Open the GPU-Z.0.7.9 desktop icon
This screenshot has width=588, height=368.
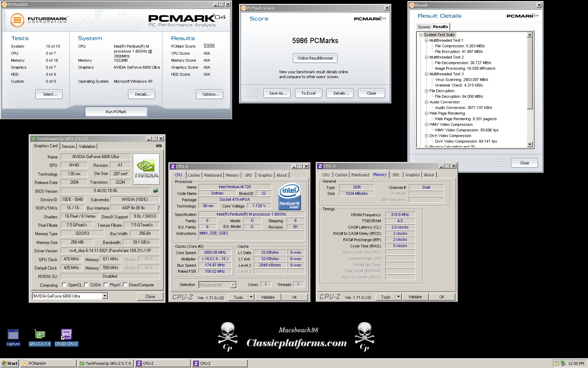(x=40, y=338)
